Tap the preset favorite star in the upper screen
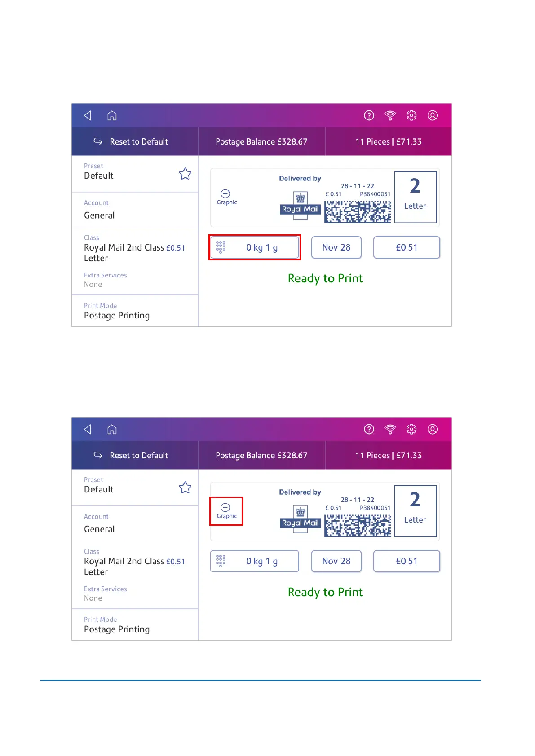This screenshot has width=535, height=756. point(185,174)
